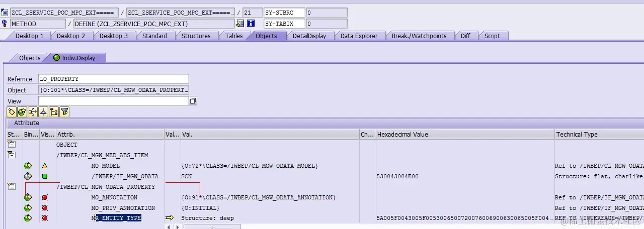Click the method icon beside METHOD field
Screen dimensions: 644x229
(x=5, y=24)
